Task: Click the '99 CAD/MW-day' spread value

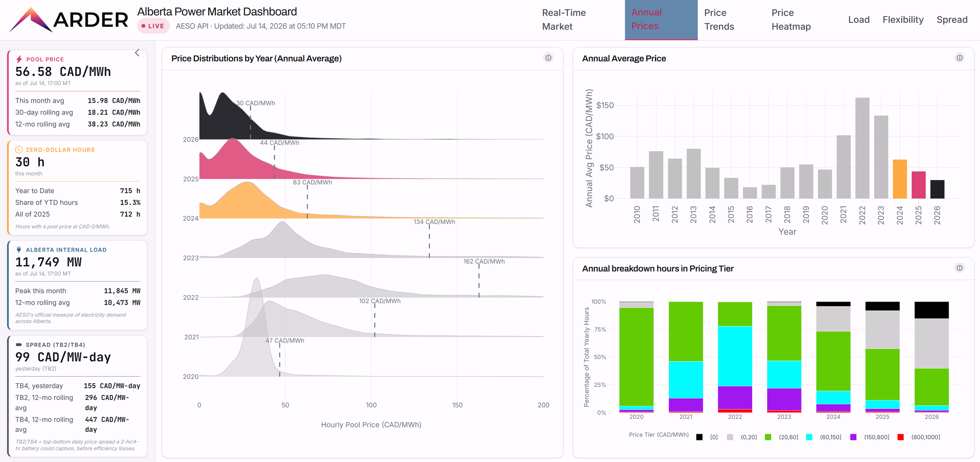Action: click(x=63, y=357)
